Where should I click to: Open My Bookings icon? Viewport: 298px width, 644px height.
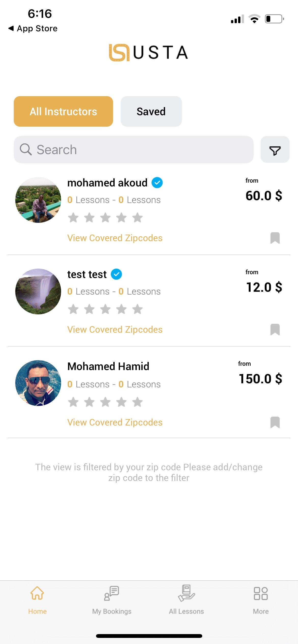pos(112,594)
